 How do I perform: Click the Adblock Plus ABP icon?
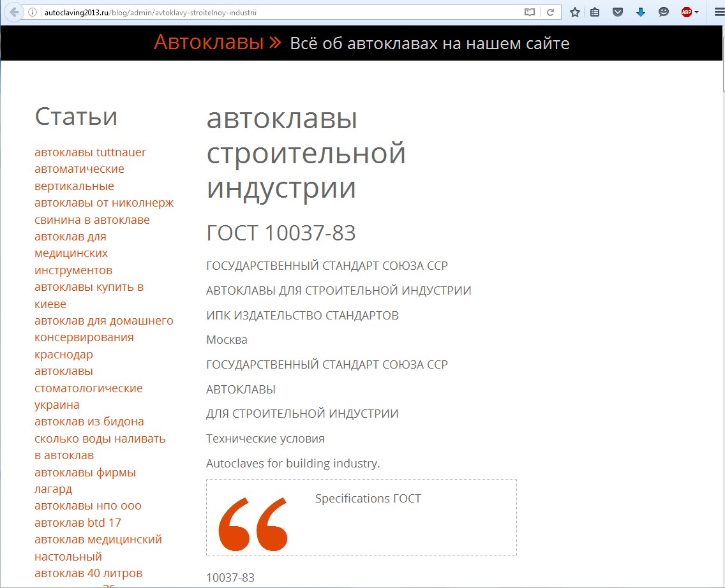[x=687, y=13]
